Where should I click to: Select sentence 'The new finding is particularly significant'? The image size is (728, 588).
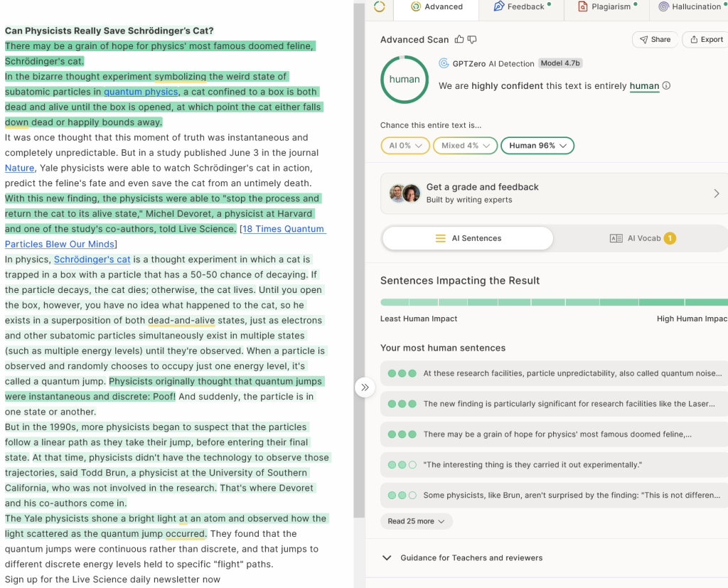point(554,404)
